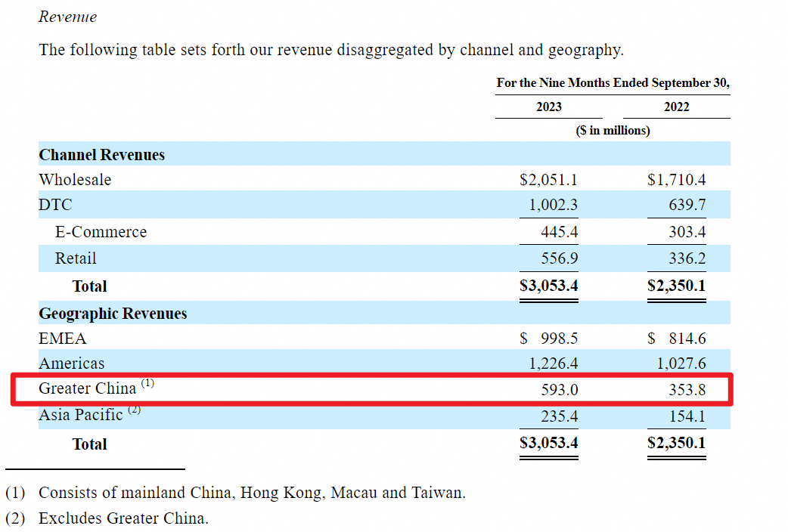The width and height of the screenshot is (788, 532).
Task: Click Retail 2022 value 336.2
Action: pyautogui.click(x=687, y=258)
